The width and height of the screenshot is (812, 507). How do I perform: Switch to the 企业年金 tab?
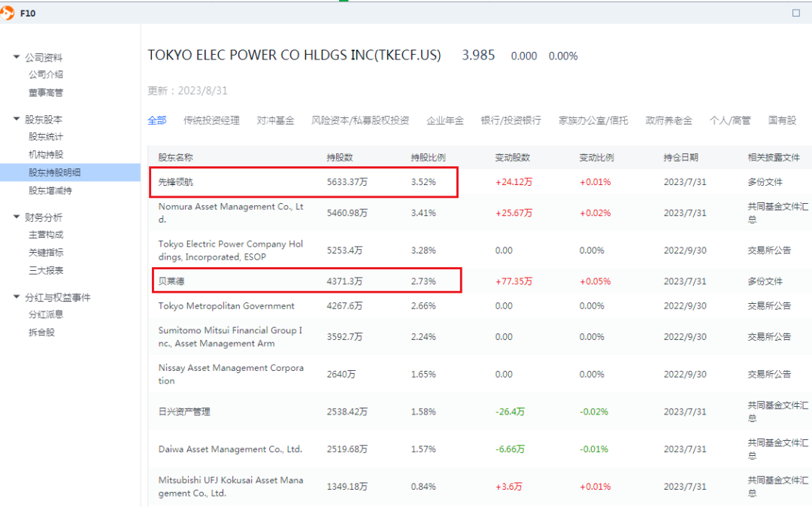coord(445,120)
